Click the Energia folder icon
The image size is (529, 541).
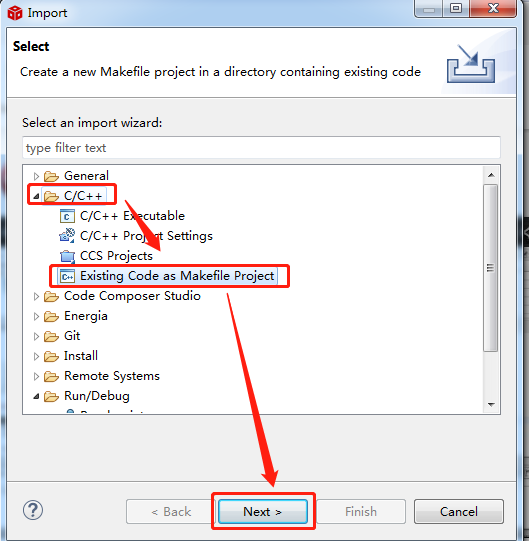click(x=51, y=316)
